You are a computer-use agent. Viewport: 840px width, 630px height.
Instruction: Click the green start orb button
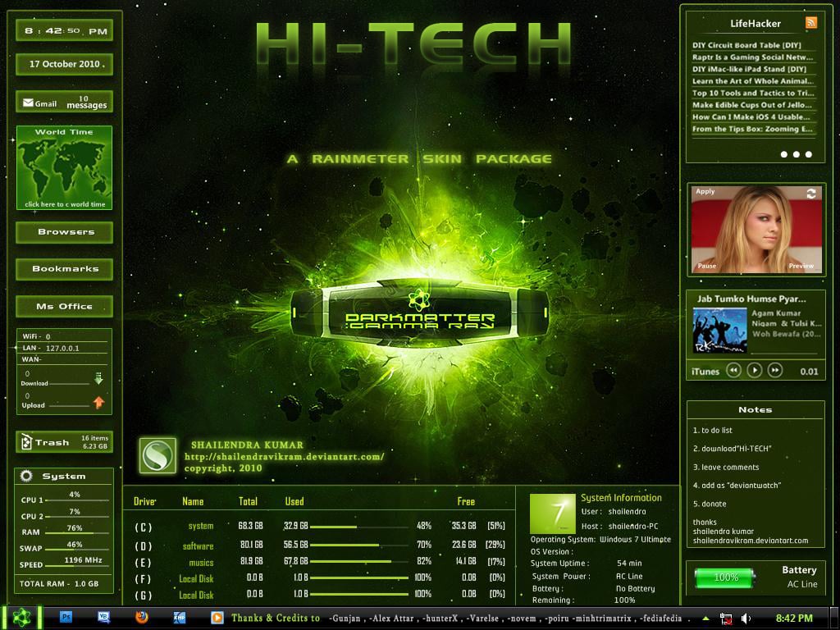click(x=21, y=618)
